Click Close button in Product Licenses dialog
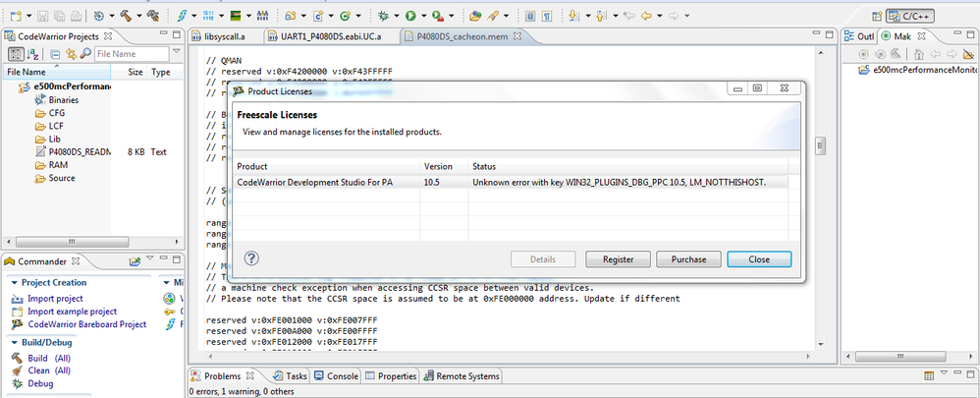 [x=759, y=259]
